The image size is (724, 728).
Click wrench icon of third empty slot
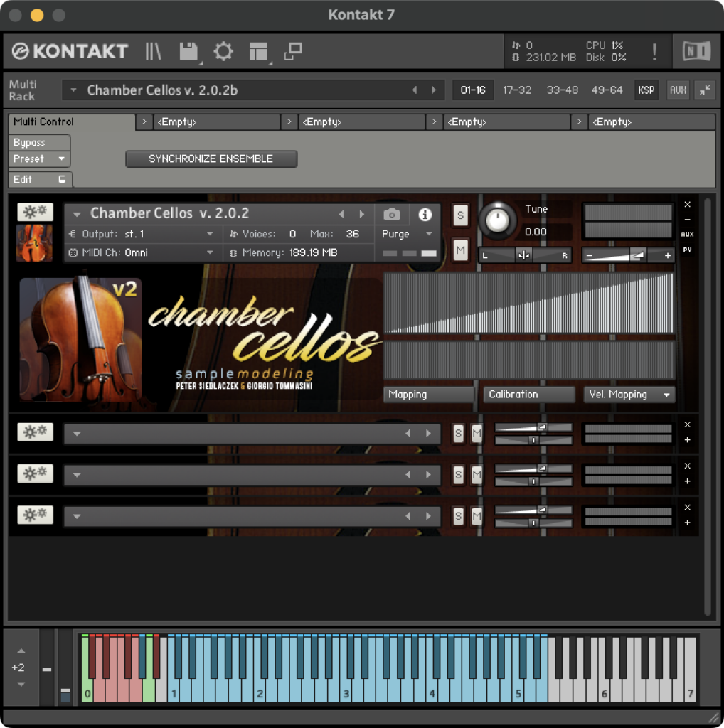click(36, 515)
